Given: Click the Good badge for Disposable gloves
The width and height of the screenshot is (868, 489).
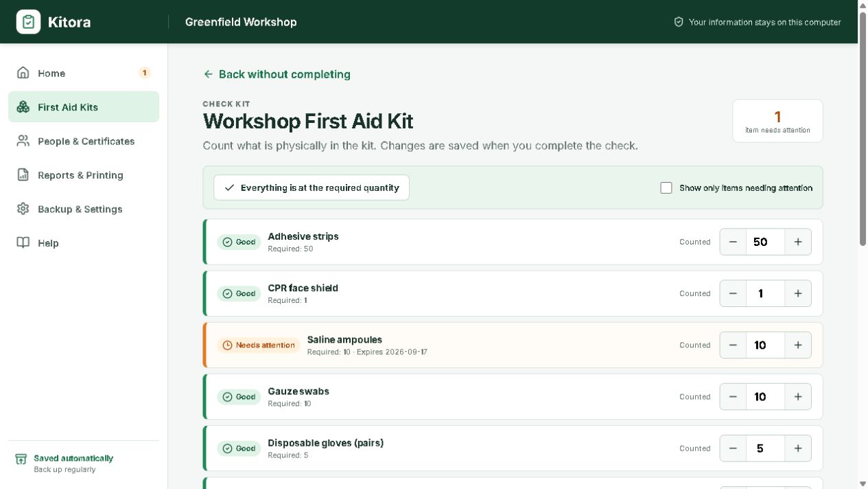Looking at the screenshot, I should click(239, 448).
